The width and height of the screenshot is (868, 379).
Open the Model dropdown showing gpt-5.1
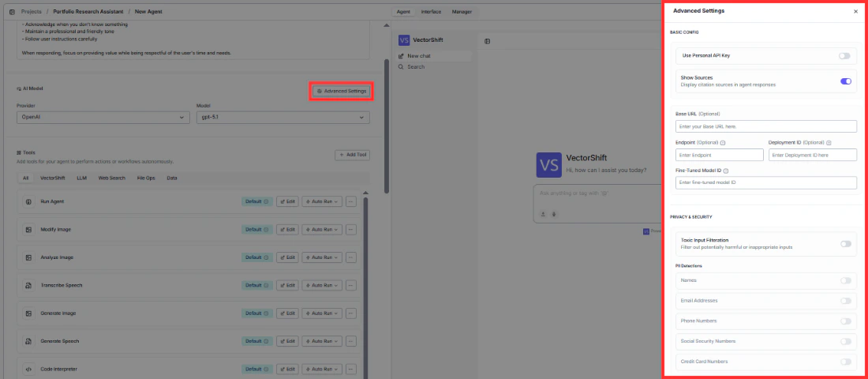click(282, 118)
